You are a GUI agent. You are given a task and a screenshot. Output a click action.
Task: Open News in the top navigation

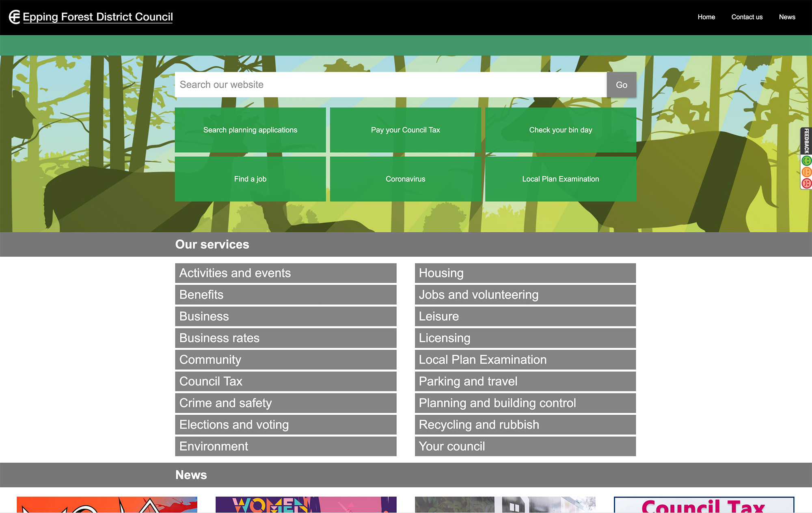787,17
